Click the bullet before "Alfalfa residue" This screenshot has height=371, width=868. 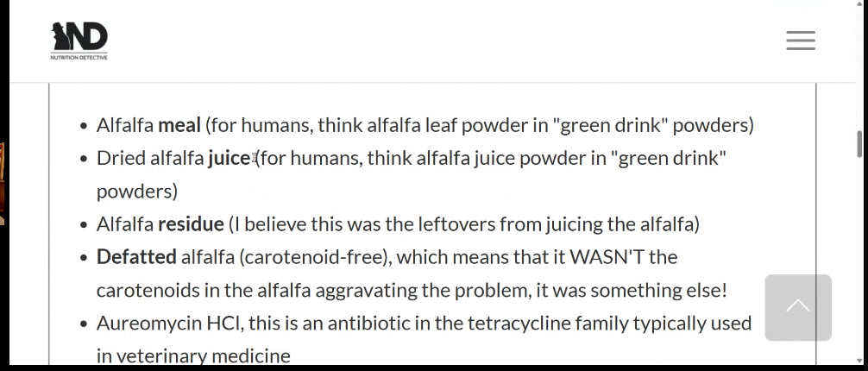[x=84, y=225]
